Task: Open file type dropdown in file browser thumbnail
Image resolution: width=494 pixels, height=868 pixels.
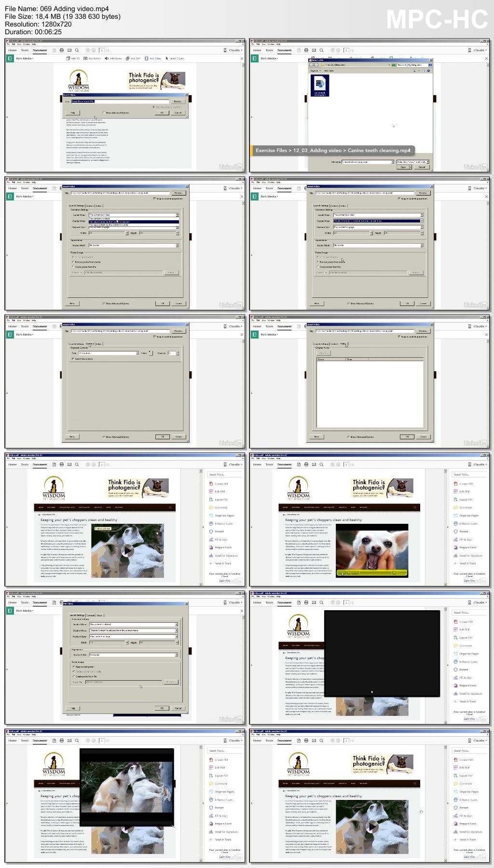Action: tap(412, 162)
